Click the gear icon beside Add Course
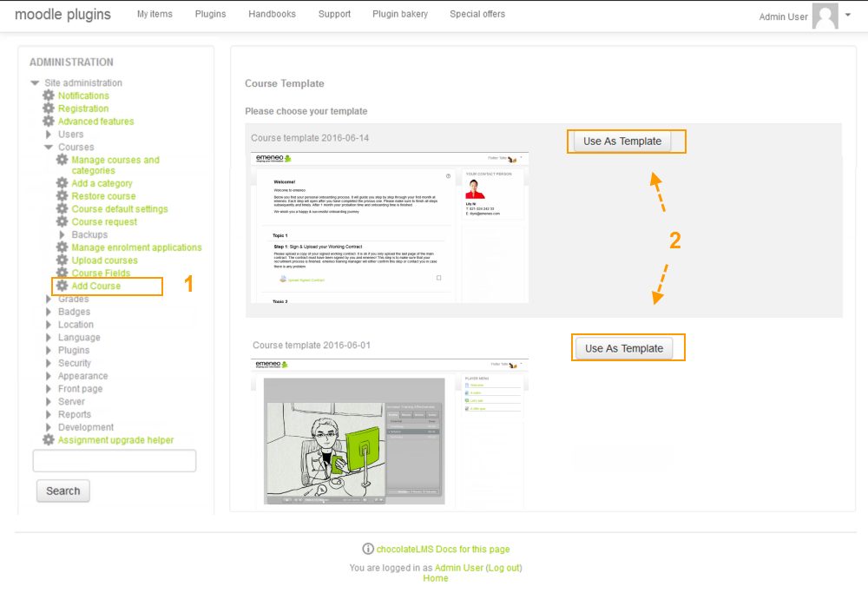 (x=62, y=285)
